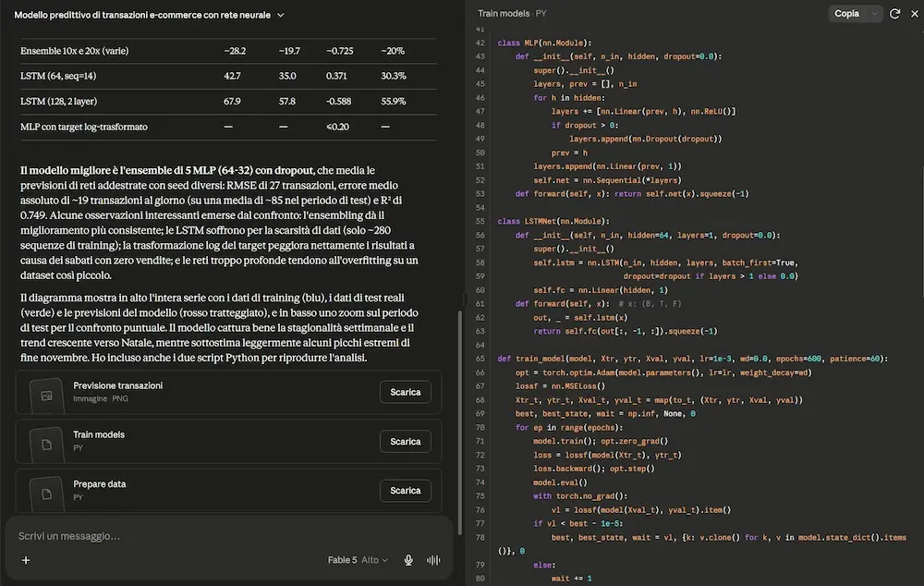Open the Train models file icon
Image resolution: width=924 pixels, height=586 pixels.
coord(46,445)
